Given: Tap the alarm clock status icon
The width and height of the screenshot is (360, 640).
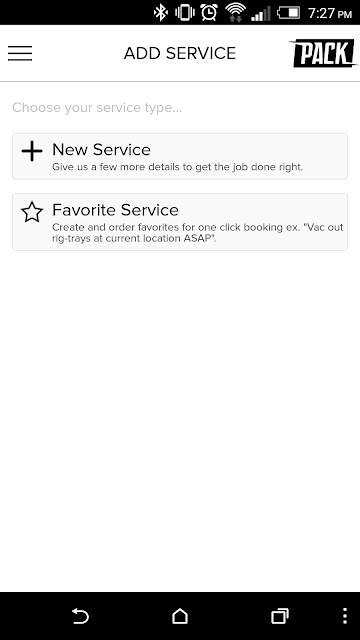Looking at the screenshot, I should click(209, 13).
